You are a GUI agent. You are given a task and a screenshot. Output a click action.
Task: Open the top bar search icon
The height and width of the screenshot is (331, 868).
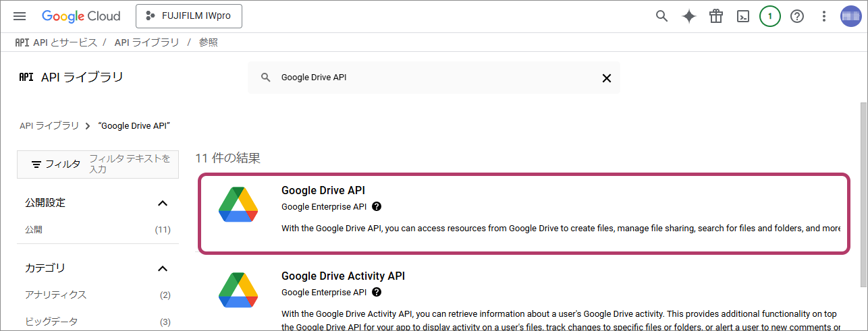[x=662, y=16]
